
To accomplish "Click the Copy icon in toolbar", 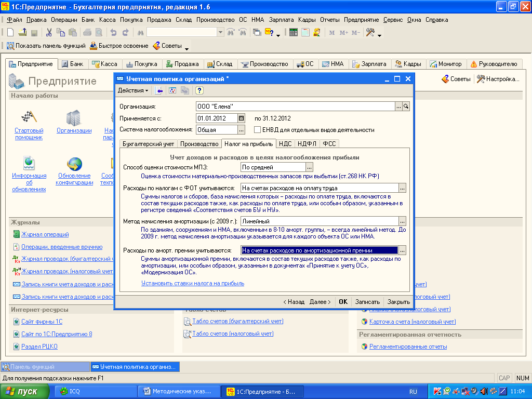I will coord(61,33).
